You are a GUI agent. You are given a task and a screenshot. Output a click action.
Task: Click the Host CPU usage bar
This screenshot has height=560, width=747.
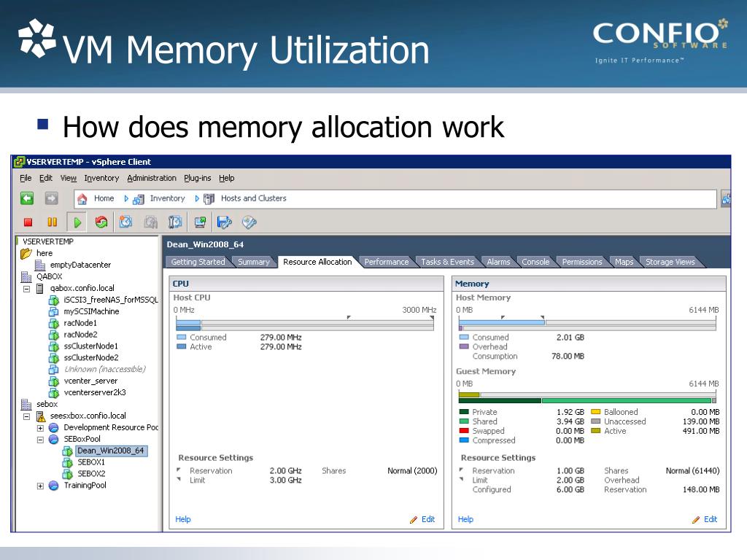coord(305,325)
